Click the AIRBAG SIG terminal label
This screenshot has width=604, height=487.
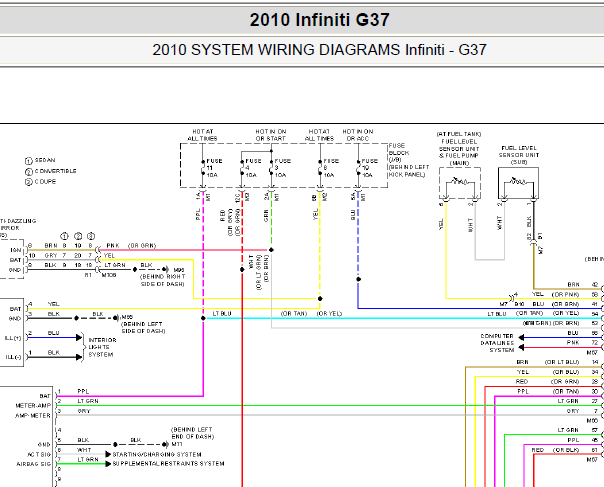click(34, 464)
